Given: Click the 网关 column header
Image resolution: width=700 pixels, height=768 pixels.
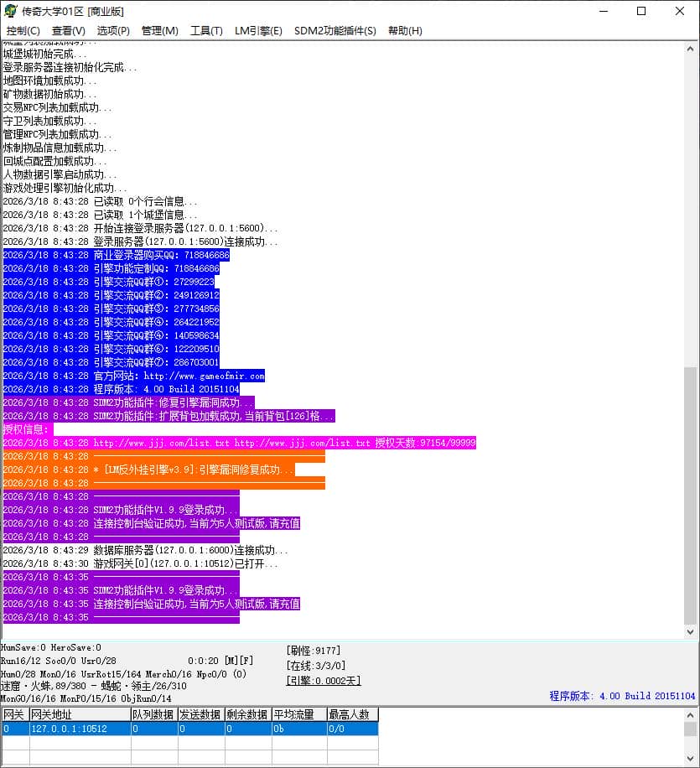Looking at the screenshot, I should point(15,714).
